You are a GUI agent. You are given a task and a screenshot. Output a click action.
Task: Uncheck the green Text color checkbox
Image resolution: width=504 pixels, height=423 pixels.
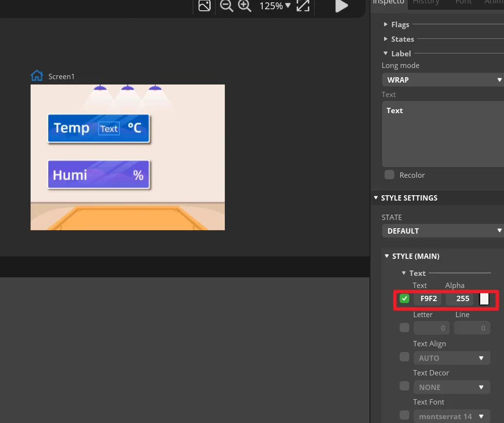click(x=404, y=299)
